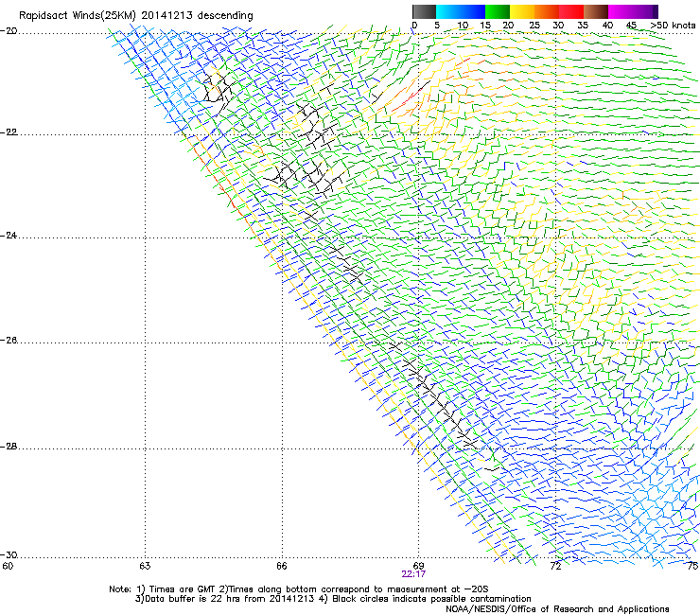Click the legend tick label '40'
Viewport: 700px width, 615px height.
[x=607, y=26]
